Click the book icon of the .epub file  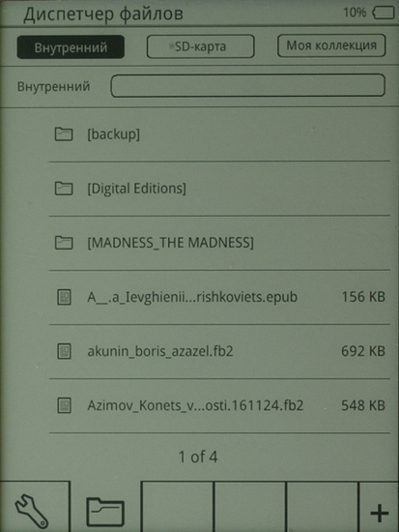click(x=64, y=297)
